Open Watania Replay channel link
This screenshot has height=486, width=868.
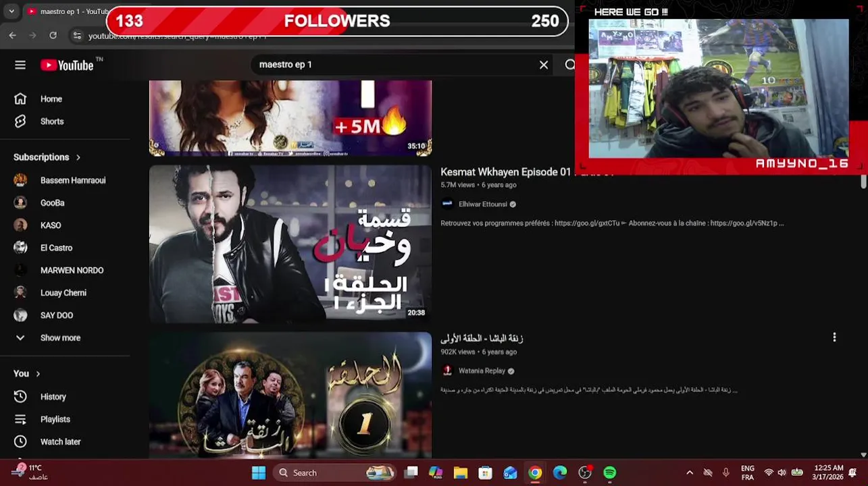click(x=482, y=371)
